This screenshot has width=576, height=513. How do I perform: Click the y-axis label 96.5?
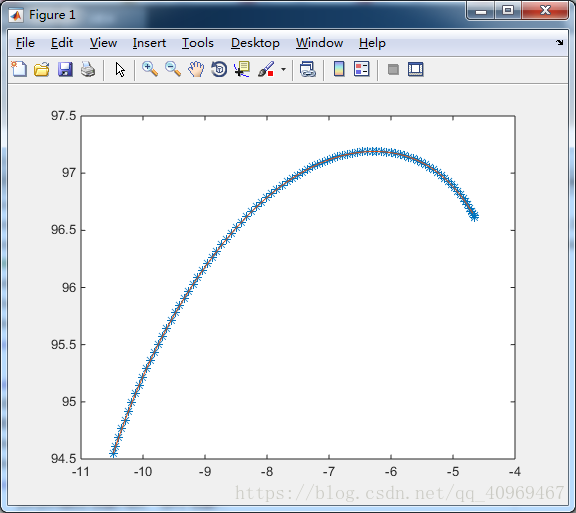(63, 230)
